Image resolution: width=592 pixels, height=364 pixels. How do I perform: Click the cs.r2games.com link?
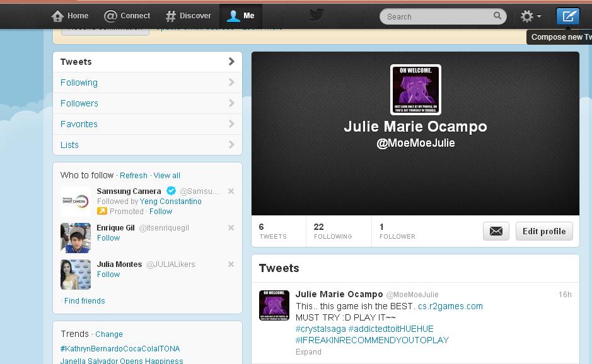[x=450, y=306]
